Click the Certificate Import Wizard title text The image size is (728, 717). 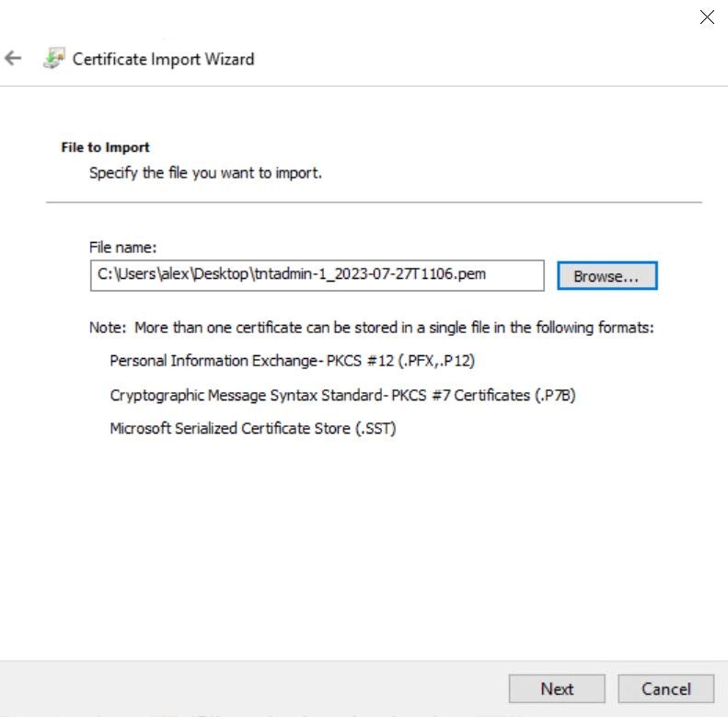[x=164, y=59]
